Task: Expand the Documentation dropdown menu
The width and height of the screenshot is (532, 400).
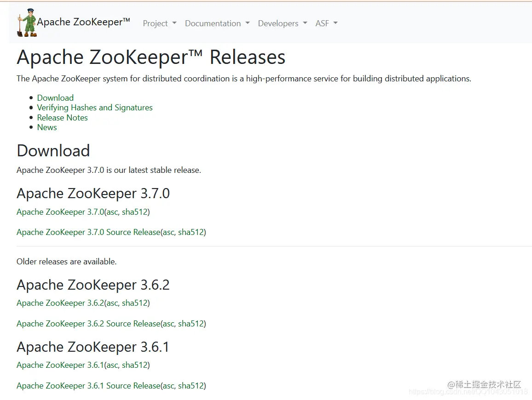Action: click(x=217, y=23)
